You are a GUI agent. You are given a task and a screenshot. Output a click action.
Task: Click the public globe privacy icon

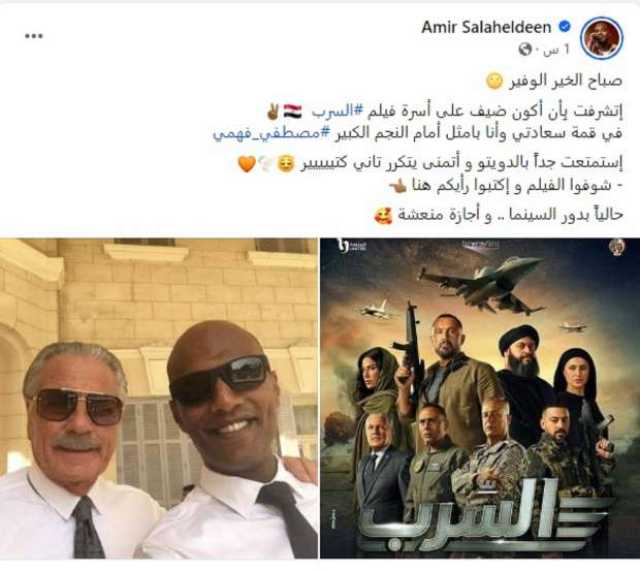tap(525, 49)
